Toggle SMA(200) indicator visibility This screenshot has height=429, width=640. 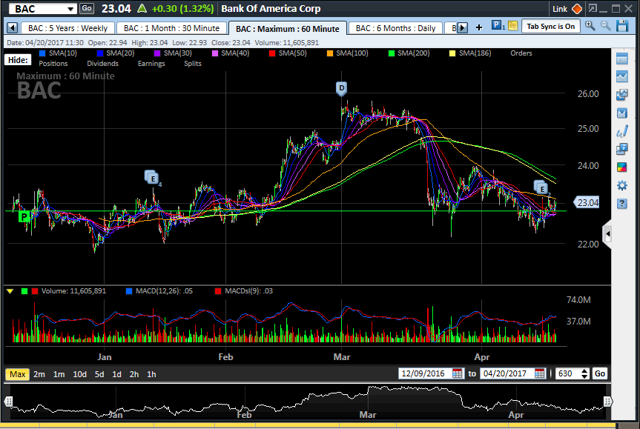click(x=409, y=53)
